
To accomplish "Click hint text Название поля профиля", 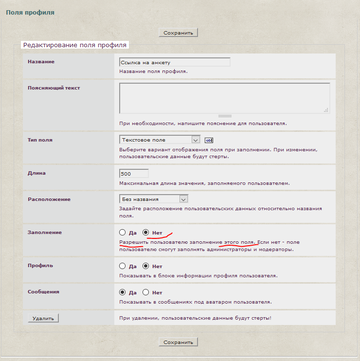I will click(x=153, y=71).
